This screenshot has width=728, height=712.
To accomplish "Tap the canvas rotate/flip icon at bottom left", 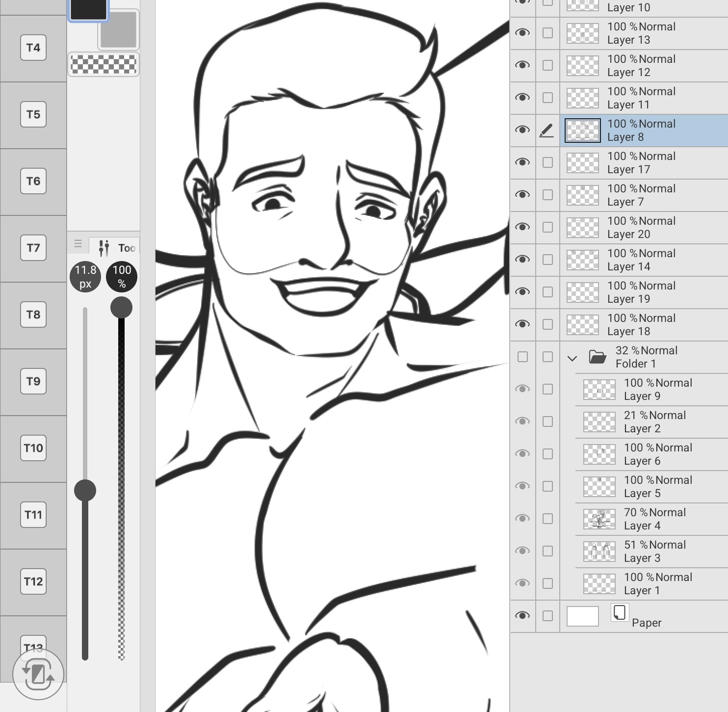I will pyautogui.click(x=38, y=674).
